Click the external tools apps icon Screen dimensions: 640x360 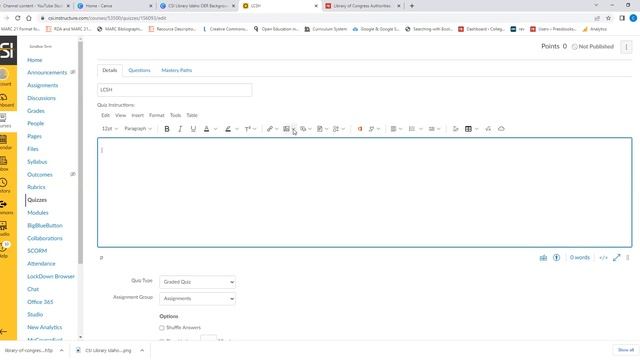[336, 129]
